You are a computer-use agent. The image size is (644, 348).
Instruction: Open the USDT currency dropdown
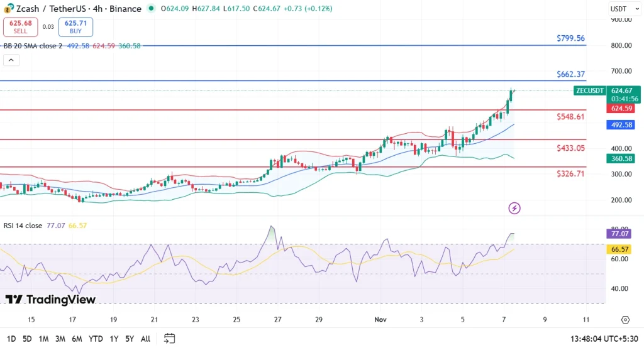pyautogui.click(x=619, y=9)
